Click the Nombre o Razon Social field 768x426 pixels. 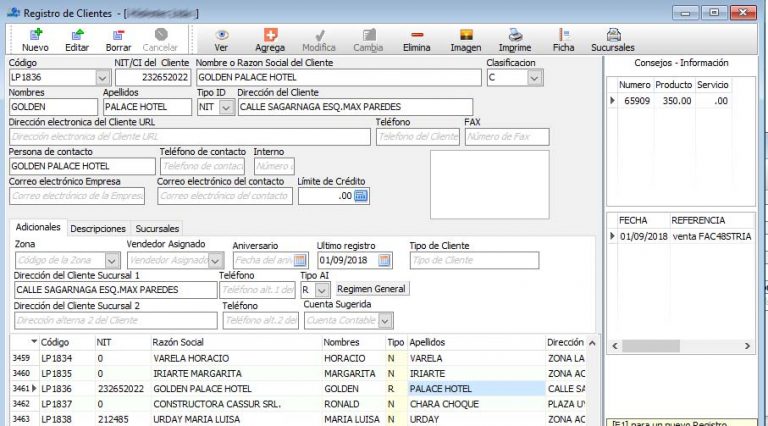point(339,77)
